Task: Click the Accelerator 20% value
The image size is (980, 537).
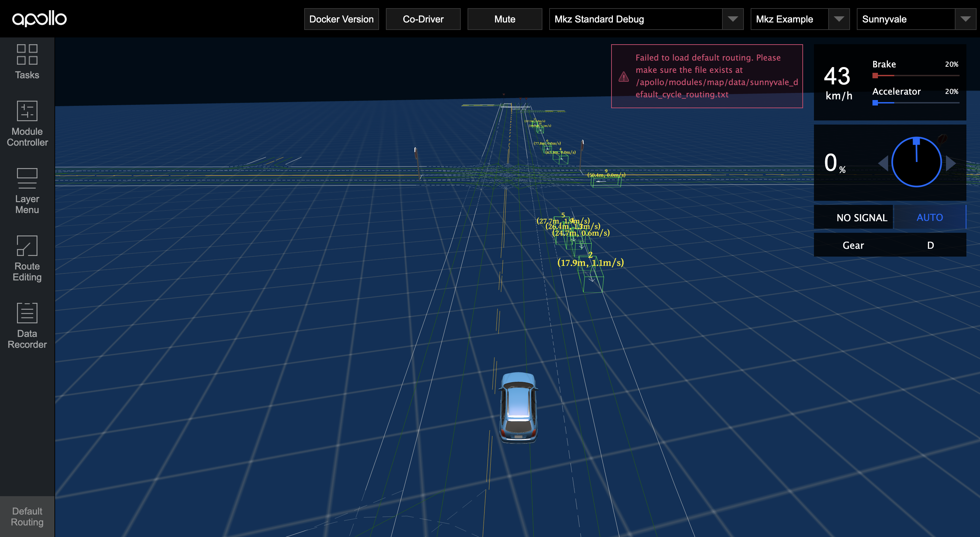Action: click(x=951, y=91)
